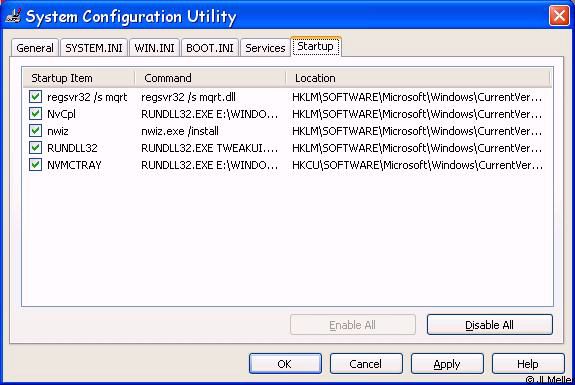Sort by the Location column header

tap(418, 78)
